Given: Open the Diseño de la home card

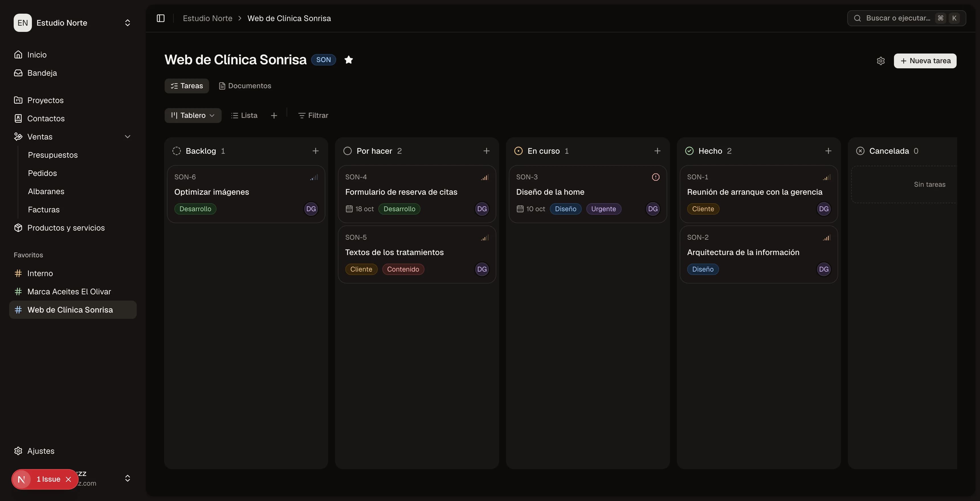Looking at the screenshot, I should click(x=587, y=194).
